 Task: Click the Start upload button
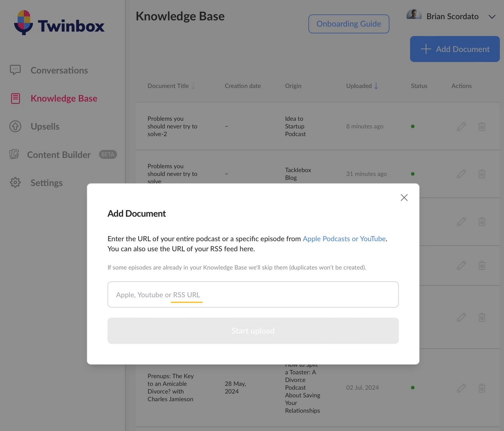pyautogui.click(x=253, y=331)
